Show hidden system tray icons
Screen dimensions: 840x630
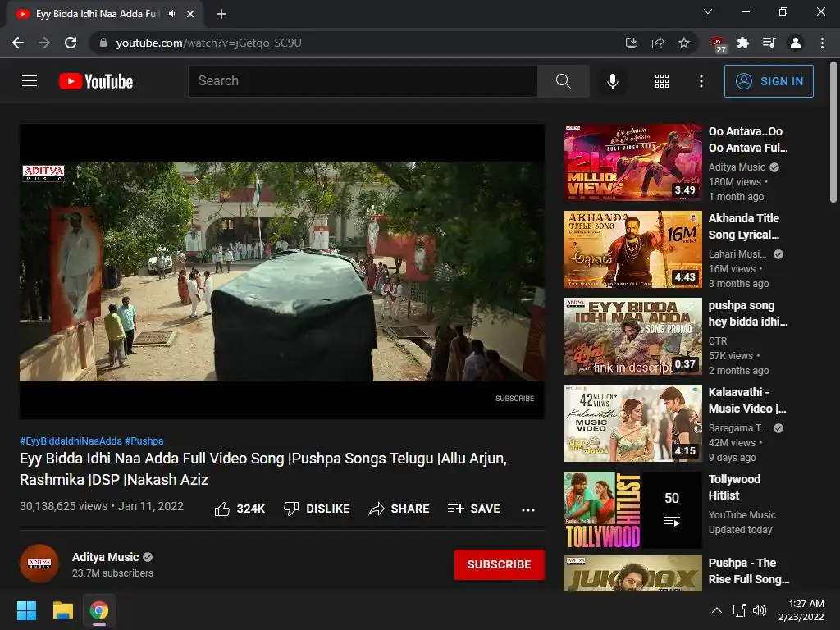(717, 610)
